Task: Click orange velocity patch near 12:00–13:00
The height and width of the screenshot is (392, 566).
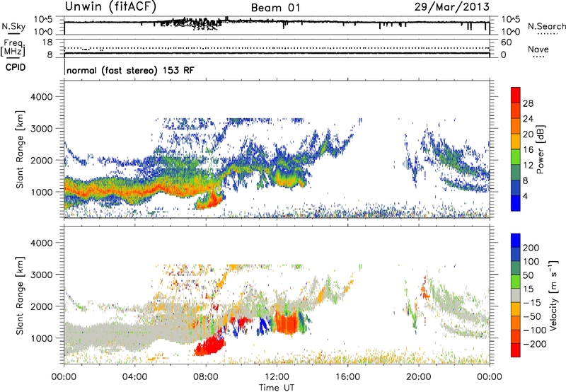Action: pyautogui.click(x=287, y=323)
